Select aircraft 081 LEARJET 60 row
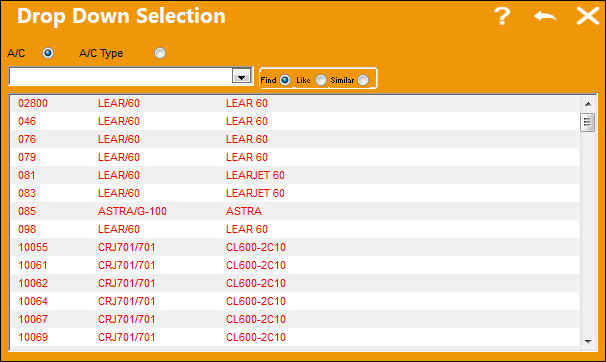 coord(295,175)
